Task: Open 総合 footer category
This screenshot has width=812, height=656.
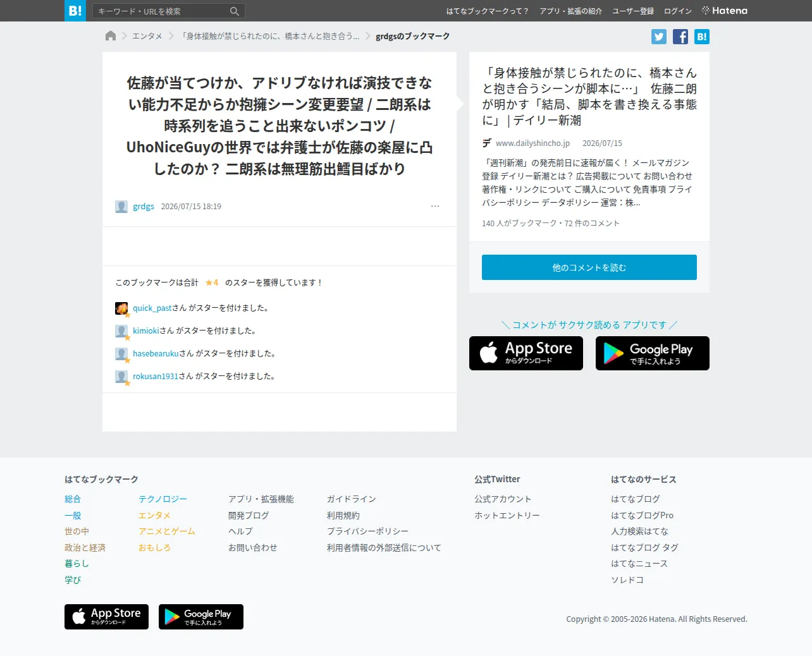Action: [x=73, y=499]
